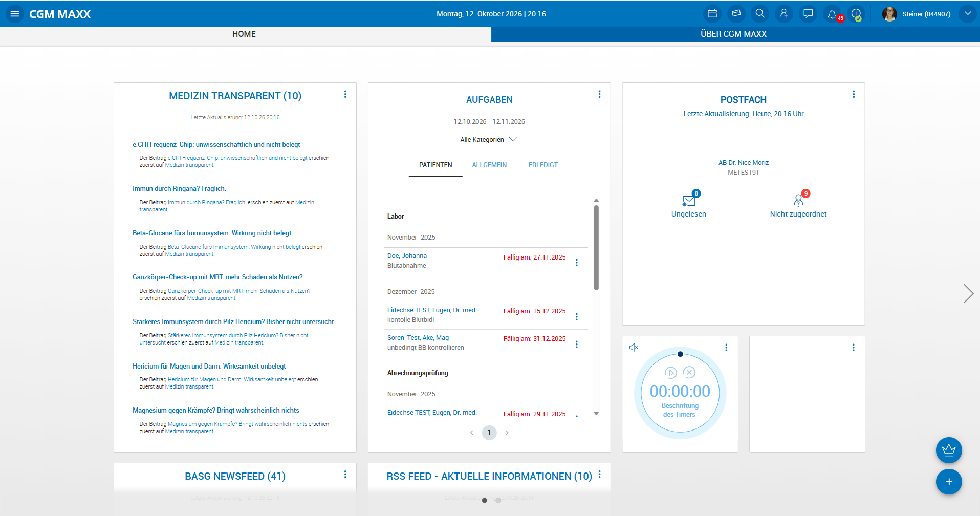Open Postfach widget options menu
Viewport: 980px width, 516px height.
point(853,94)
